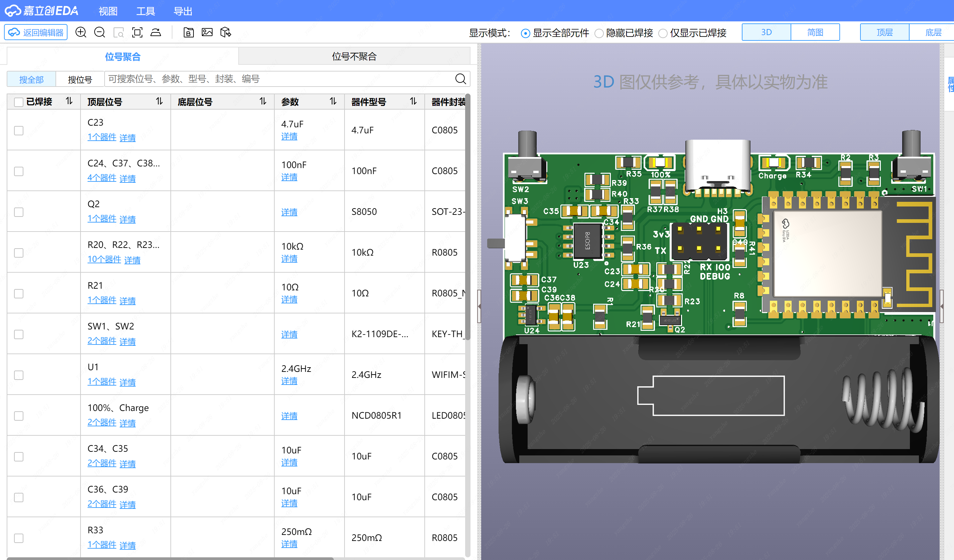The width and height of the screenshot is (954, 560).
Task: Tick the SW1、SW2 soldered checkbox
Action: 19,334
